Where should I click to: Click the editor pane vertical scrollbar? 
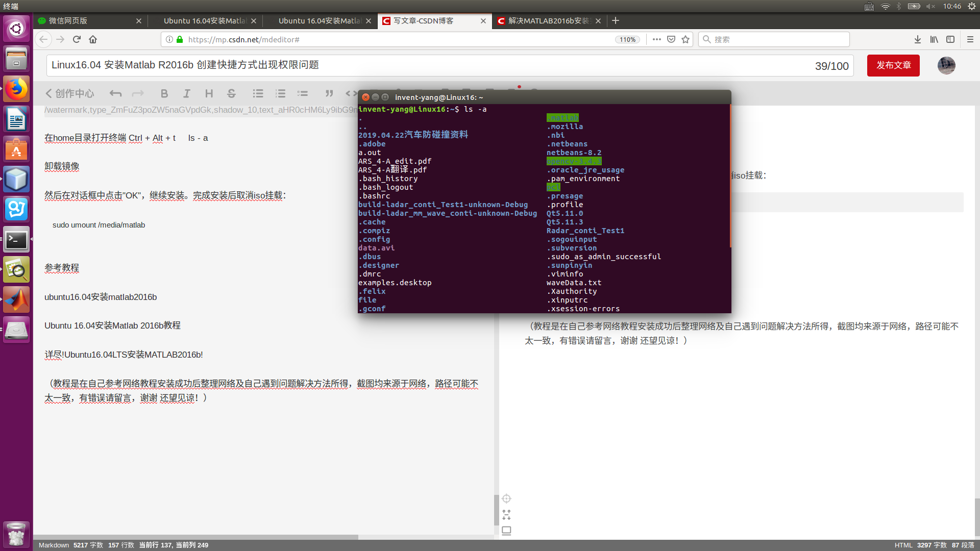pos(496,510)
